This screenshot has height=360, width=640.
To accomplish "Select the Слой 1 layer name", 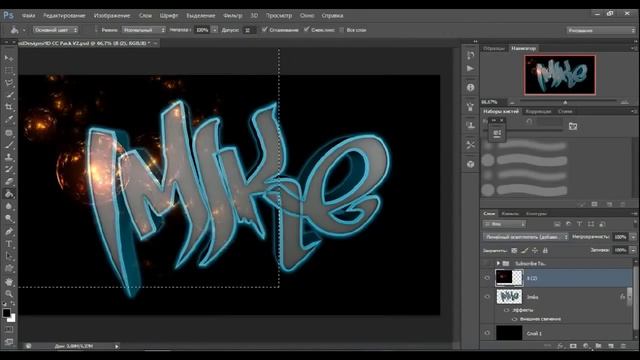I will point(534,333).
